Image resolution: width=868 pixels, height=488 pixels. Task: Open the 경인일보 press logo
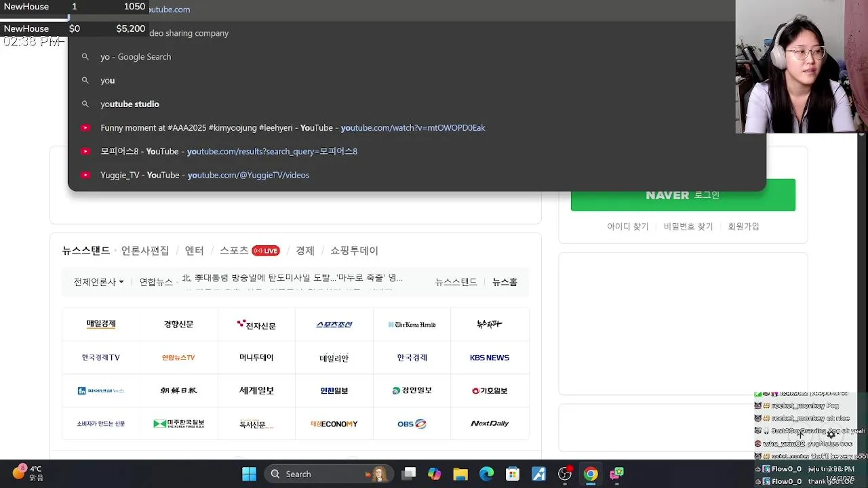[412, 390]
